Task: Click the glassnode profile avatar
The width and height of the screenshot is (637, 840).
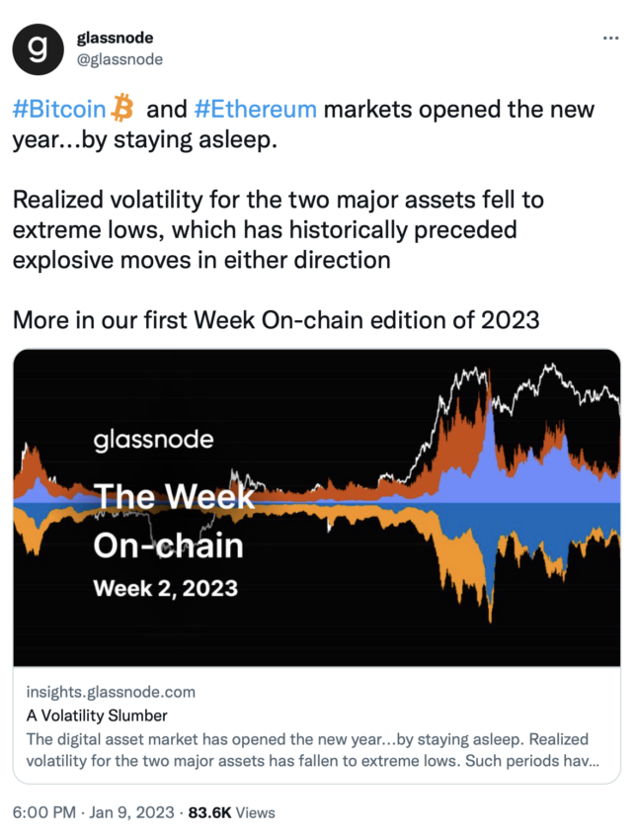Action: point(38,48)
